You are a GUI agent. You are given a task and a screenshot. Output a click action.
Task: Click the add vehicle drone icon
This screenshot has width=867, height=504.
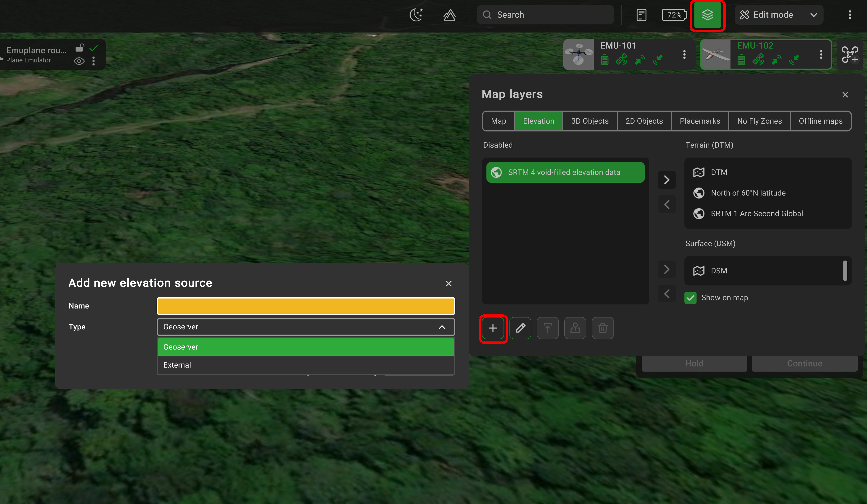click(850, 55)
